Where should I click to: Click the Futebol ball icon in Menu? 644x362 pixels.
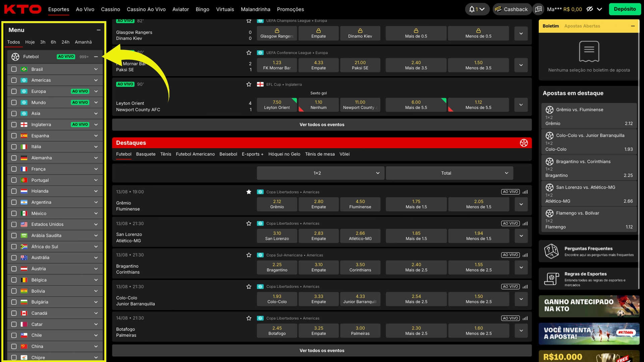tap(15, 57)
